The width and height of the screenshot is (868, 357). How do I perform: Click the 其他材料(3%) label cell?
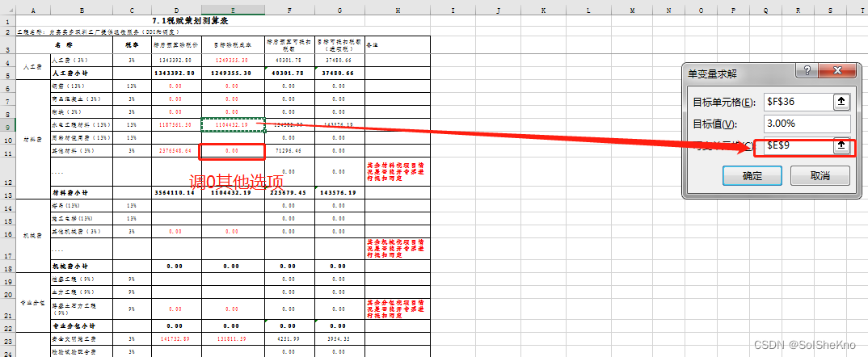(81, 150)
